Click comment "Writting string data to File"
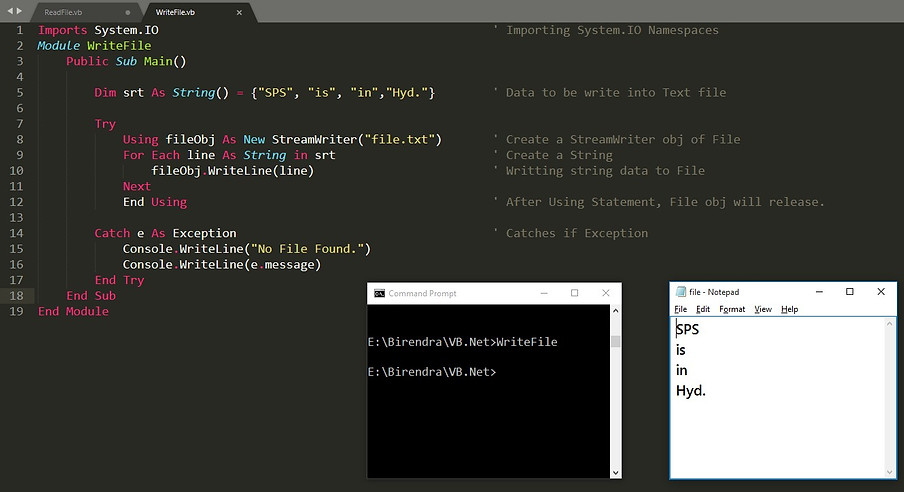The height and width of the screenshot is (492, 904). [605, 171]
